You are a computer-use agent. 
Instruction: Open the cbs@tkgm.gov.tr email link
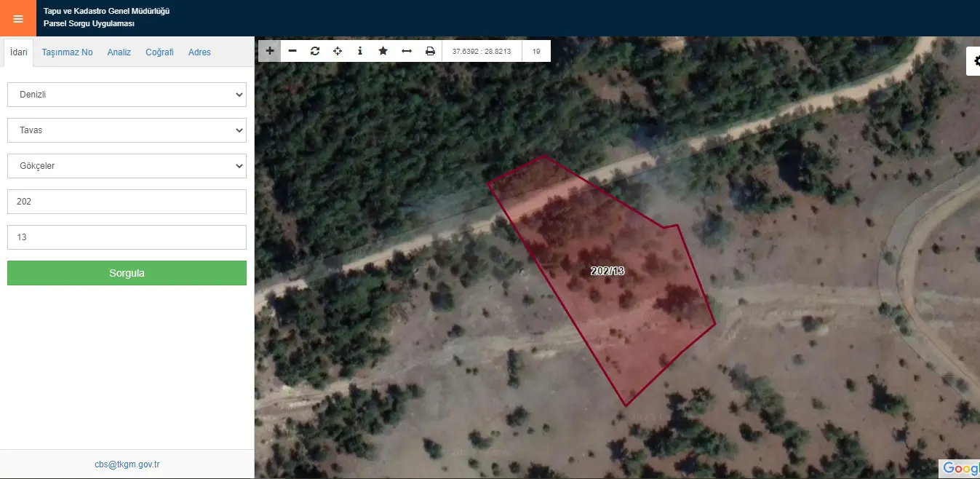coord(127,464)
